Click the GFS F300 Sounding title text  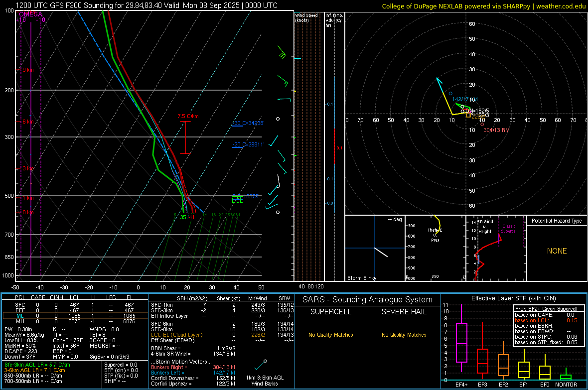[146, 5]
